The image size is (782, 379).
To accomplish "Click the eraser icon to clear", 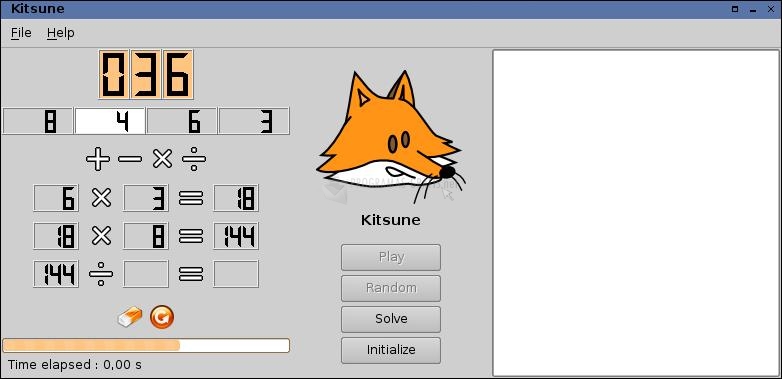I will pyautogui.click(x=130, y=317).
